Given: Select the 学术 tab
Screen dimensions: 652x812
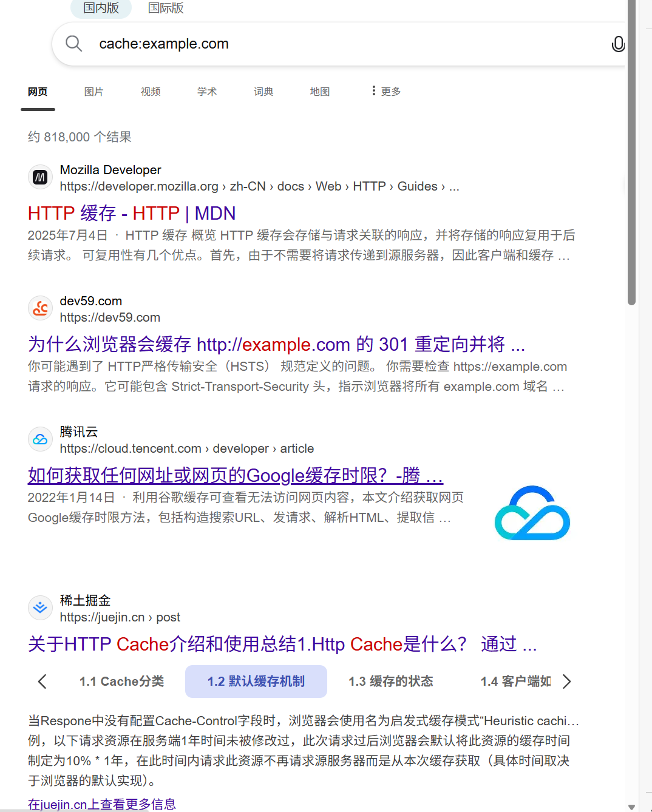Looking at the screenshot, I should 207,92.
